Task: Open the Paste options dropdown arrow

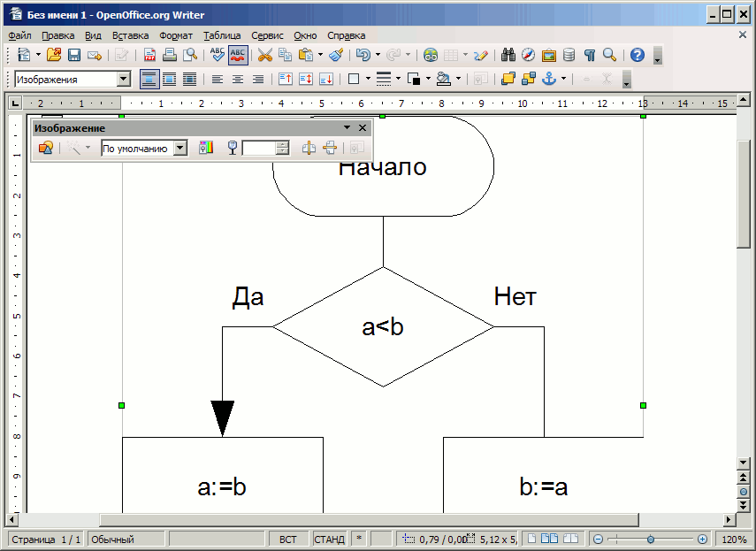Action: click(x=320, y=55)
